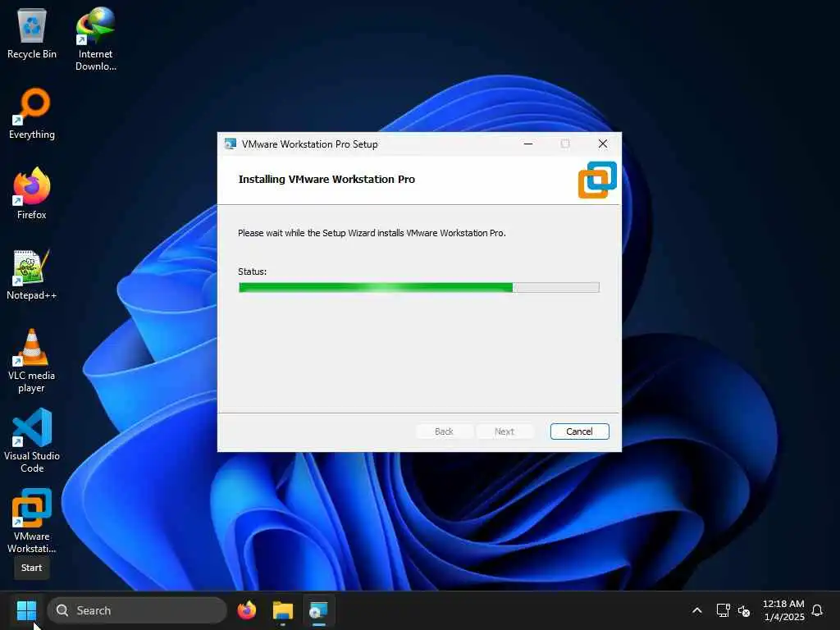Select the Visual Studio Code shortcut
The image size is (840, 630).
pos(32,441)
